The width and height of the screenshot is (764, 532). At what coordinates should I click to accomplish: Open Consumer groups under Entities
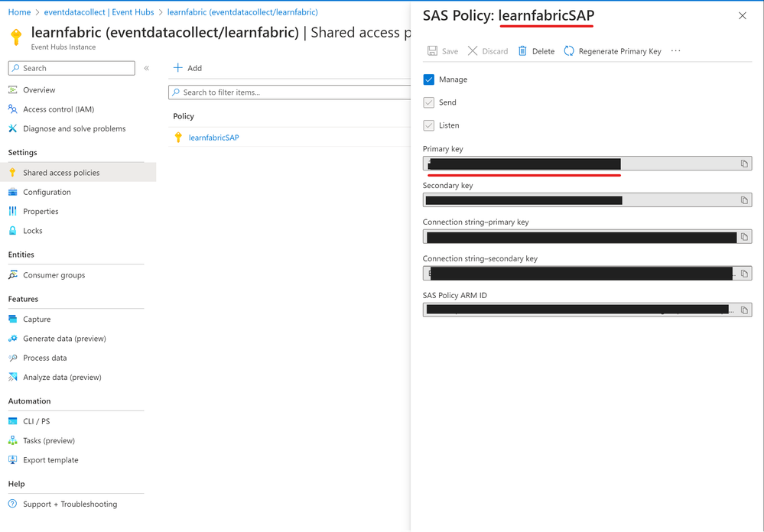[54, 274]
